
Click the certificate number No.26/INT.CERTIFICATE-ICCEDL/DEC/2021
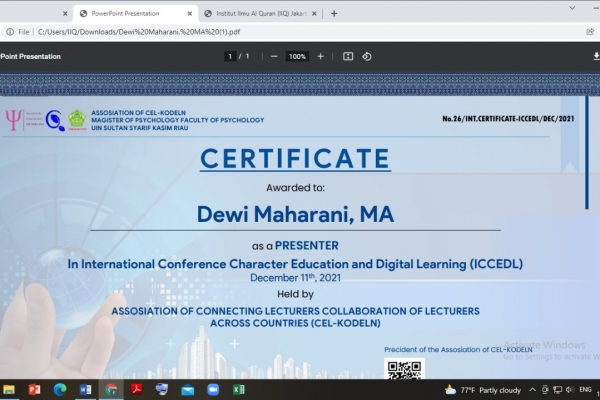click(508, 119)
